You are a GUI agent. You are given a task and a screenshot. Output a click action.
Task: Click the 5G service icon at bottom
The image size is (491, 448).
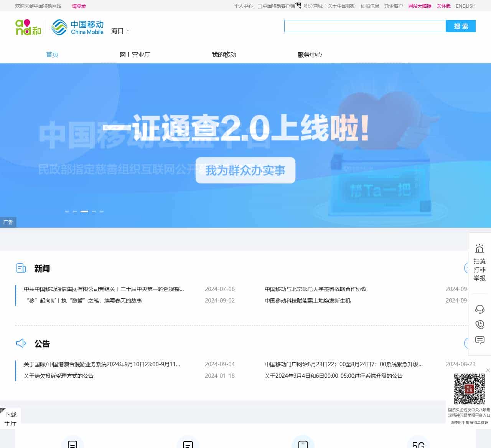tap(418, 445)
